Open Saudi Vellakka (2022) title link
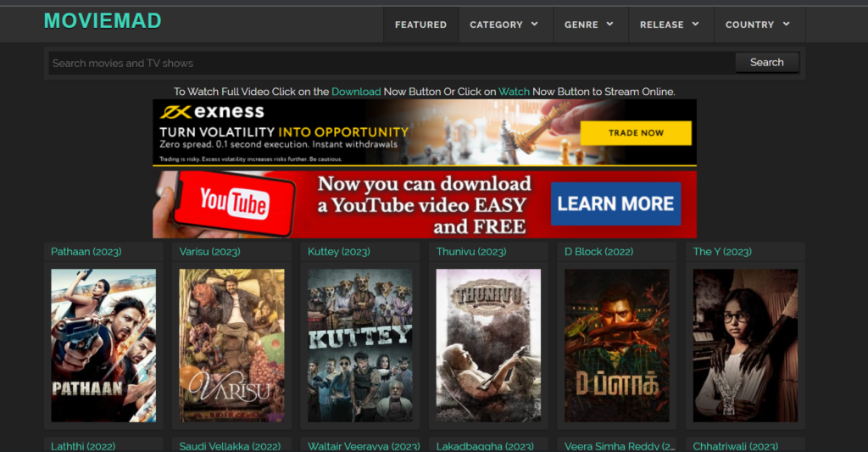 tap(230, 446)
